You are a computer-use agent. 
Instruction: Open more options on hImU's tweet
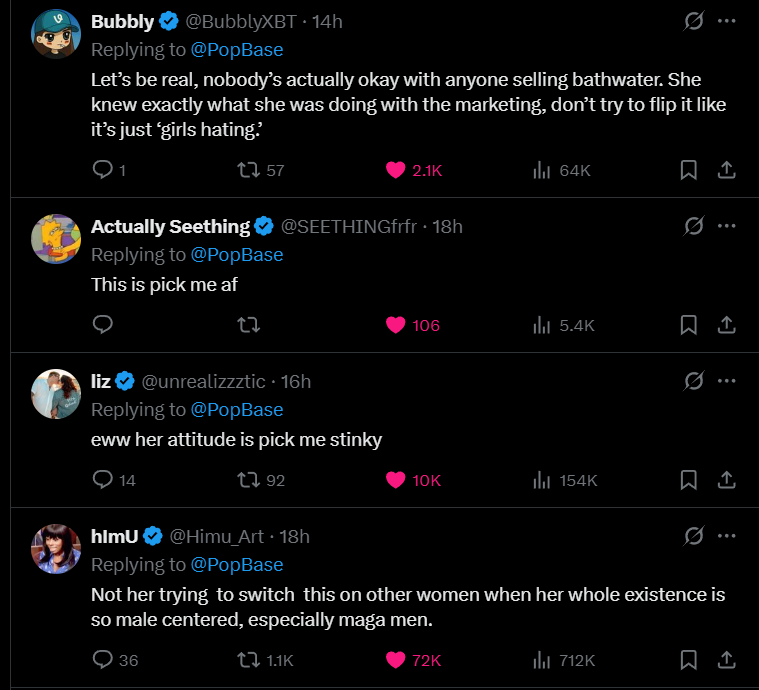tap(727, 536)
